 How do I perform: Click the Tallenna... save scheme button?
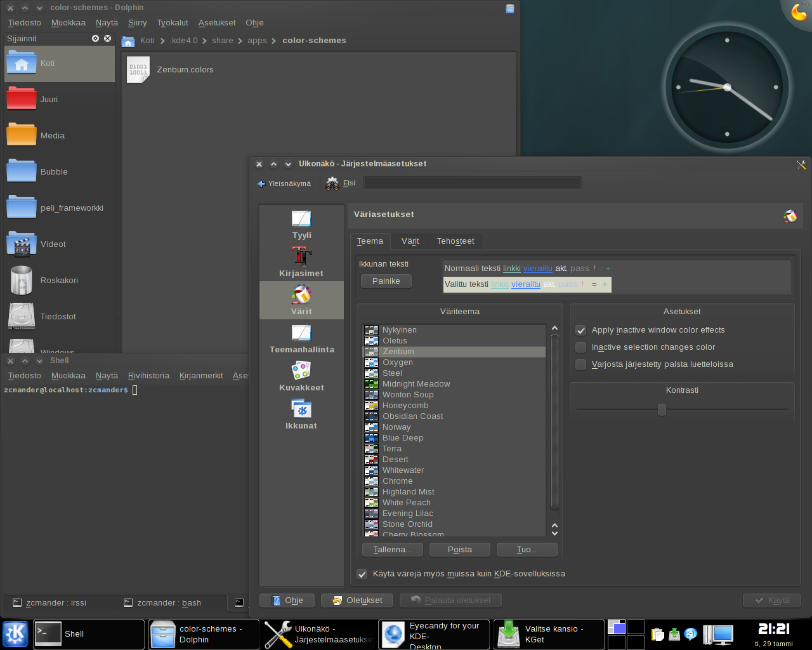pyautogui.click(x=392, y=550)
